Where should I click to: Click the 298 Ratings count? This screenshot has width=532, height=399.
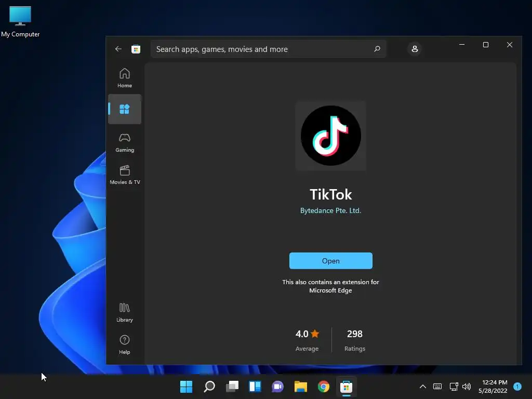pos(355,340)
